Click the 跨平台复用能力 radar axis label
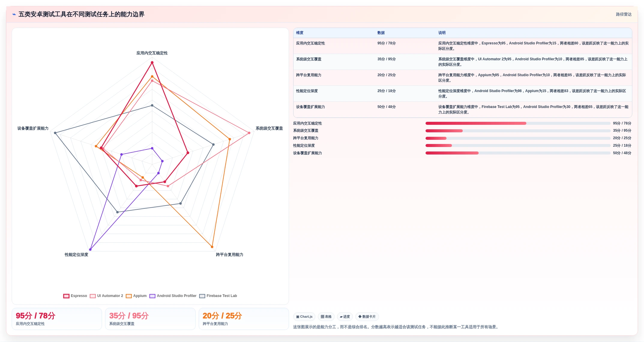Viewport: 644px width, 342px height. (x=230, y=255)
